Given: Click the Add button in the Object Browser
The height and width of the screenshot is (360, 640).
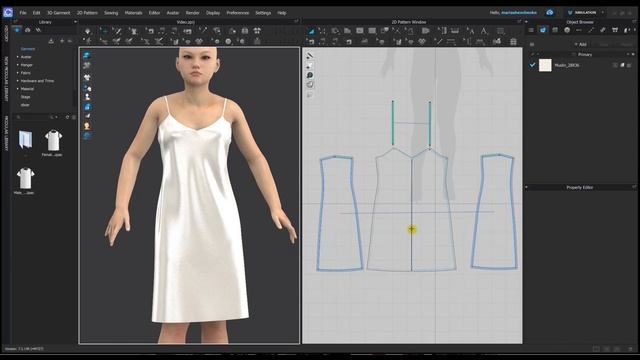Looking at the screenshot, I should pyautogui.click(x=581, y=44).
